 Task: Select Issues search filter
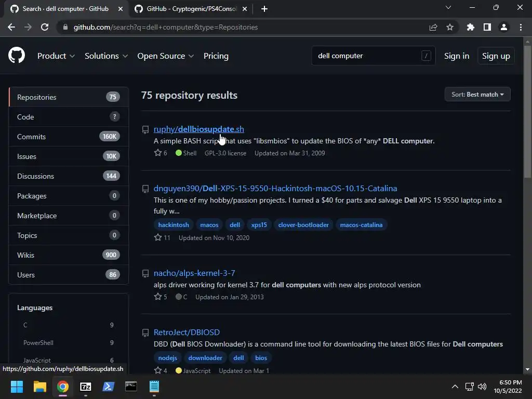[x=69, y=156]
